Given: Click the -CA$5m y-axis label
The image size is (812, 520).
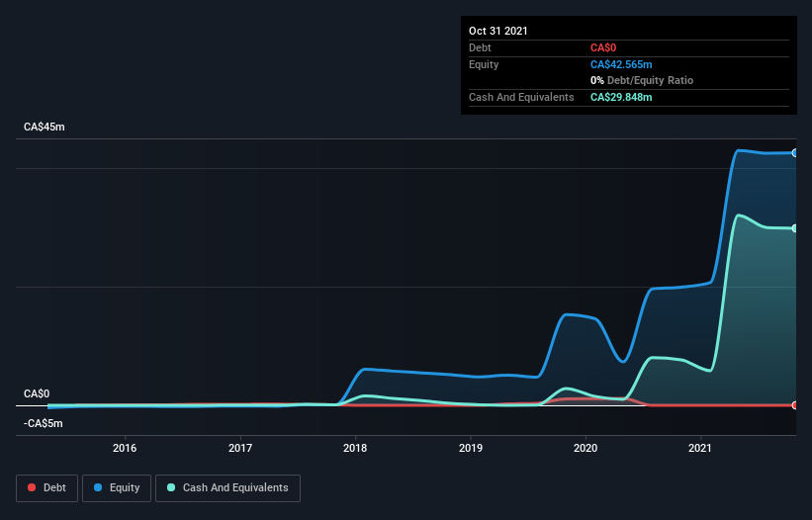Looking at the screenshot, I should click(43, 423).
